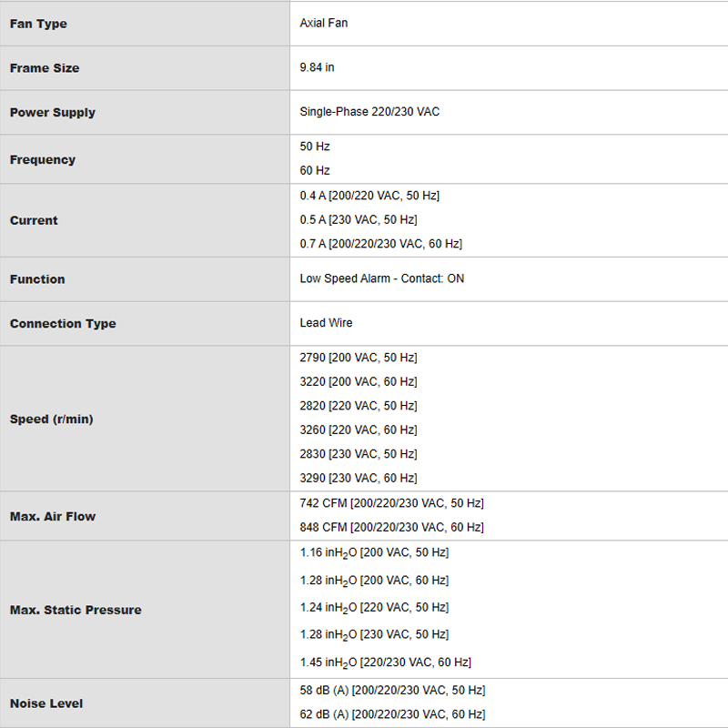Click the Lead Wire value
728x728 pixels.
click(x=326, y=323)
